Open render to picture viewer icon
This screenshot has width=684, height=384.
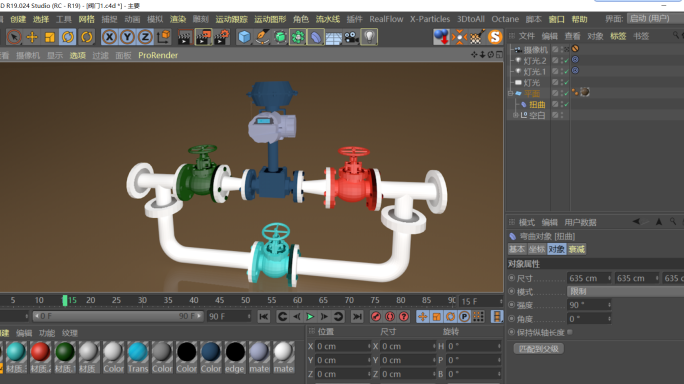(203, 37)
